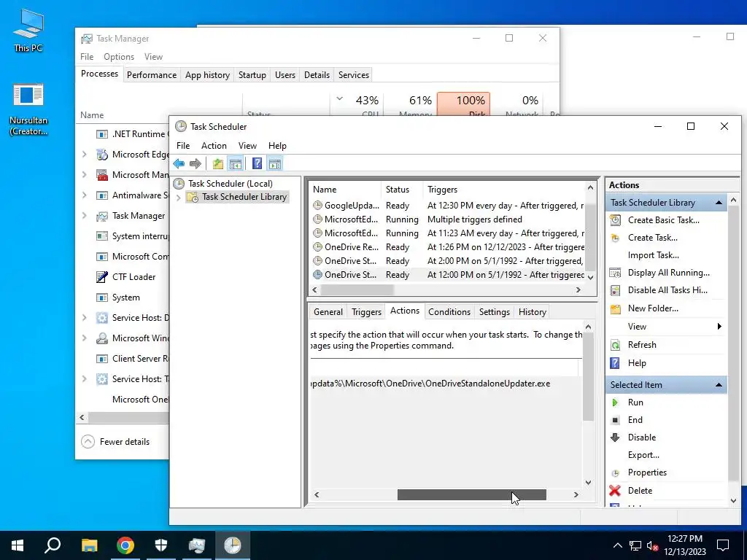Click Export... action
This screenshot has width=747, height=560.
[643, 455]
